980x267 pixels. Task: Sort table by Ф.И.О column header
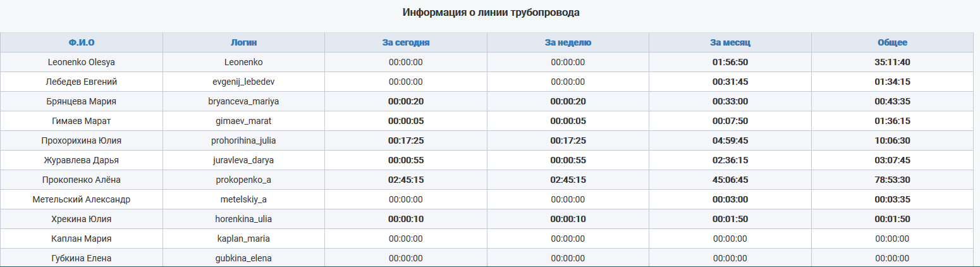pos(82,42)
